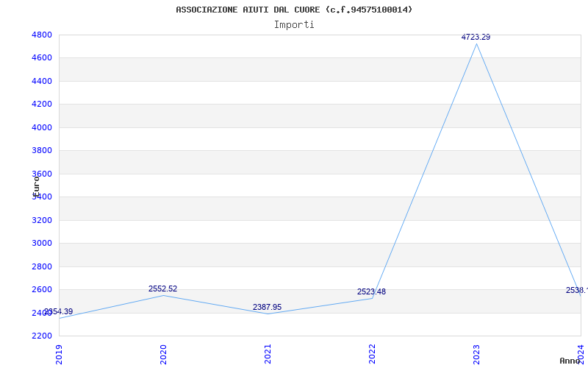Click the chart title ASSOCIAZIONE AIUTI DAL CUORE
The height and width of the screenshot is (368, 588).
[x=294, y=10]
